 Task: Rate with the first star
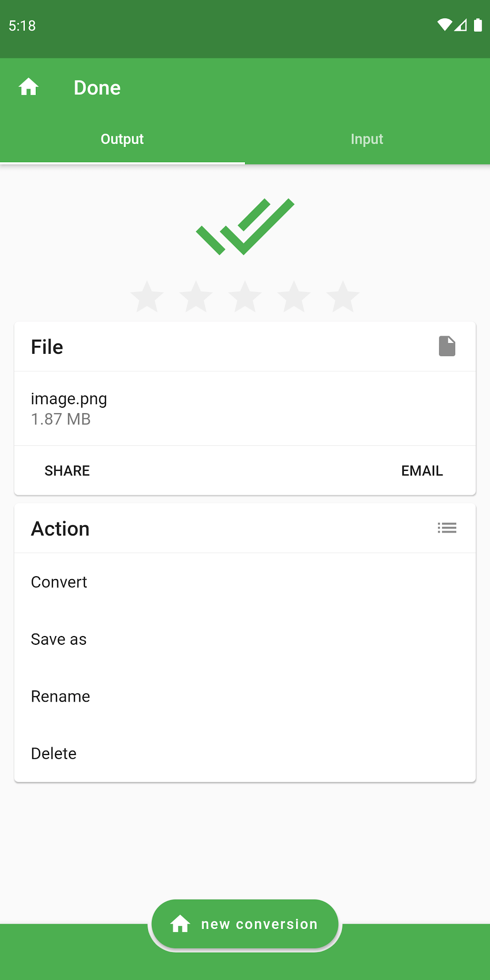[147, 296]
